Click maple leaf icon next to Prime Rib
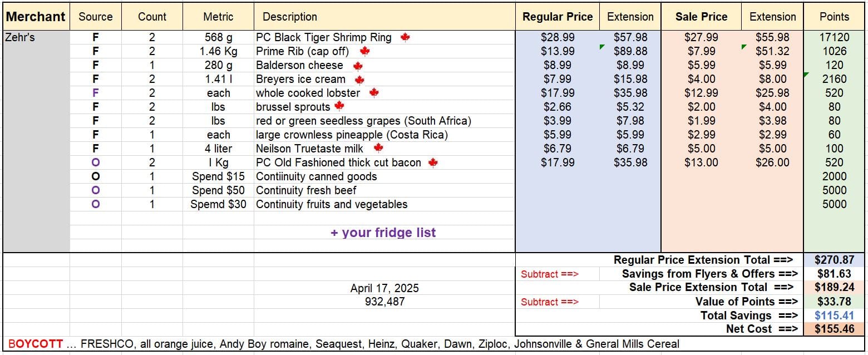 click(364, 51)
